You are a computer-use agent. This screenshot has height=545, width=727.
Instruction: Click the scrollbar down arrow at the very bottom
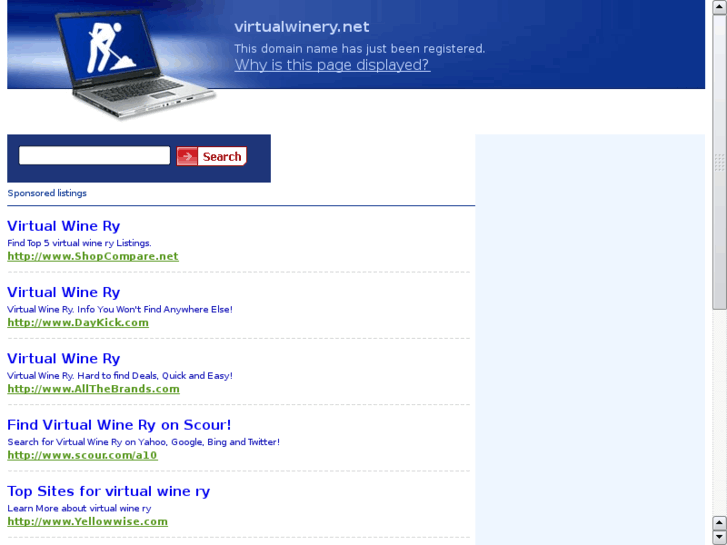[719, 538]
